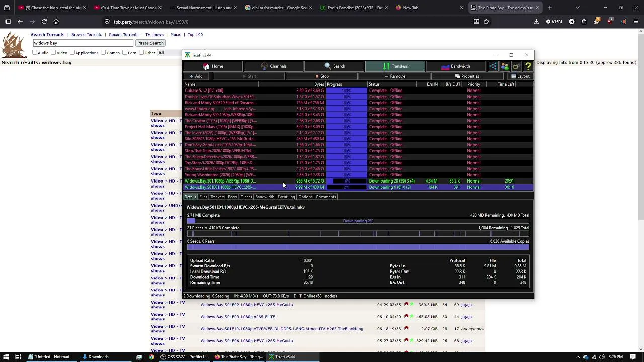The width and height of the screenshot is (644, 362).
Task: Select the Cubase 5.1.2 transfer row
Action: point(358,90)
